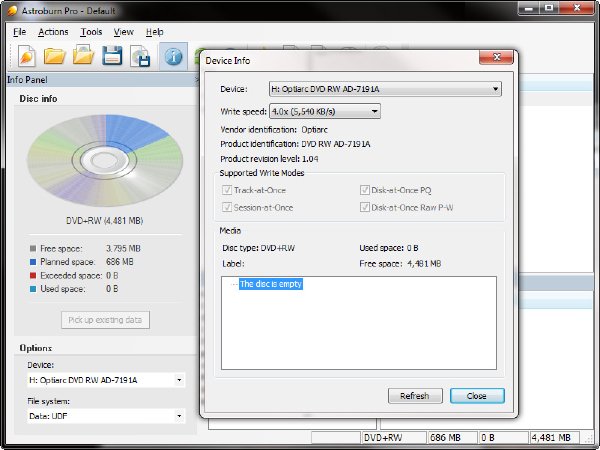Click the second open-folder toolbar icon

point(83,56)
